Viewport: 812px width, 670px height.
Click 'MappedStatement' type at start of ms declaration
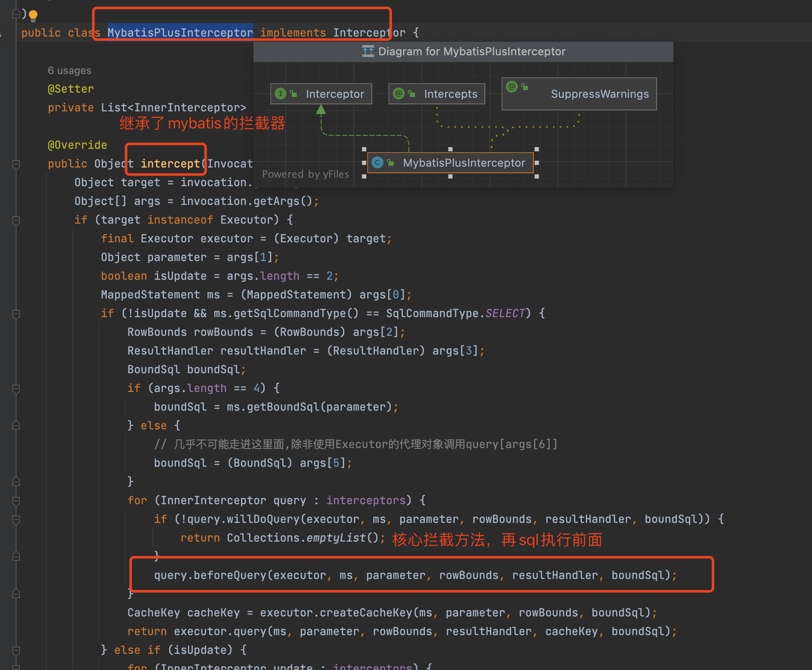pyautogui.click(x=150, y=295)
